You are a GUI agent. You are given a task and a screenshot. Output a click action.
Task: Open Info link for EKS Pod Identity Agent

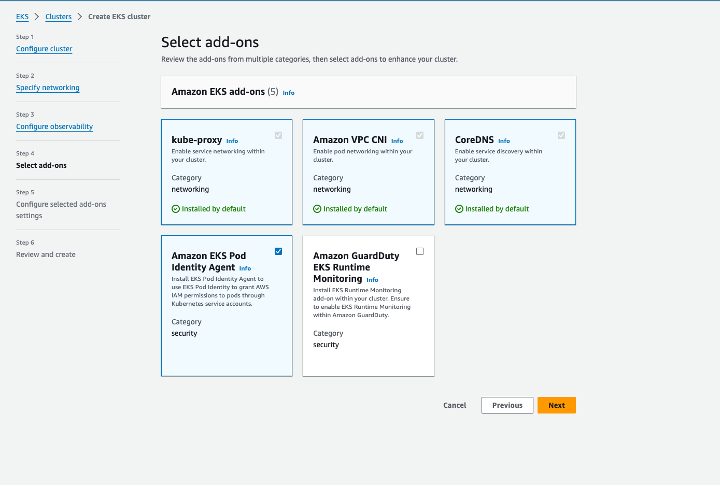coord(245,268)
